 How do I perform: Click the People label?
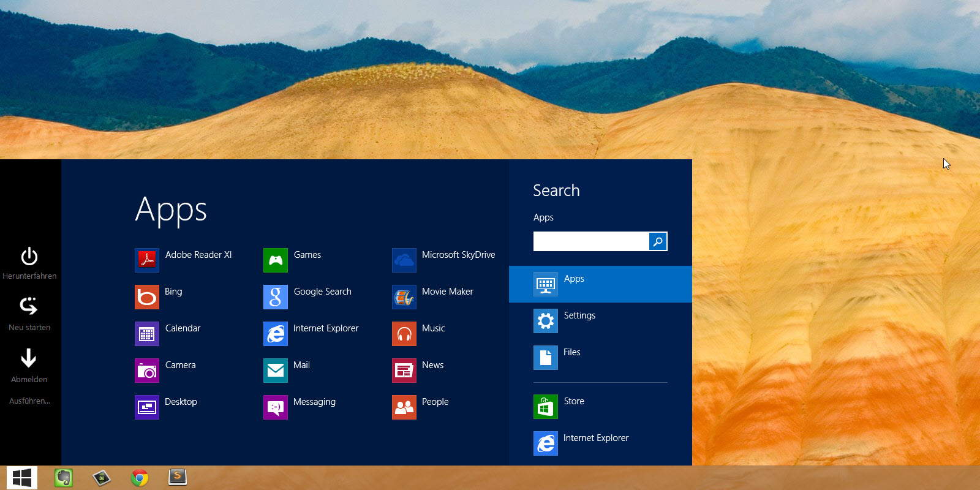tap(435, 402)
